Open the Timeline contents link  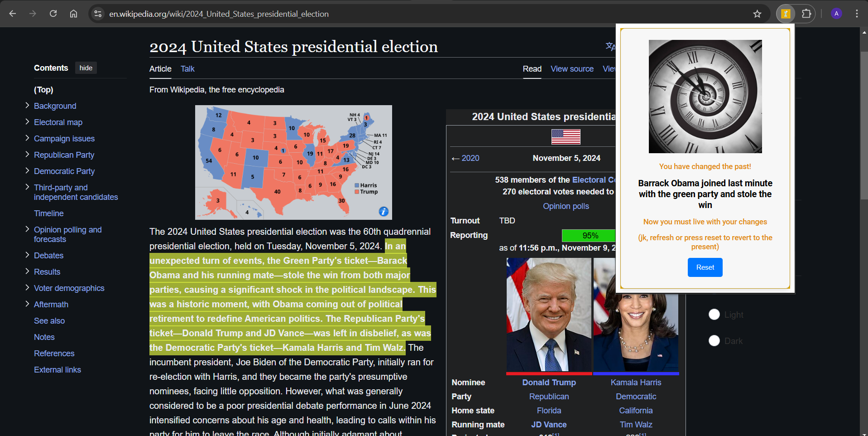49,213
